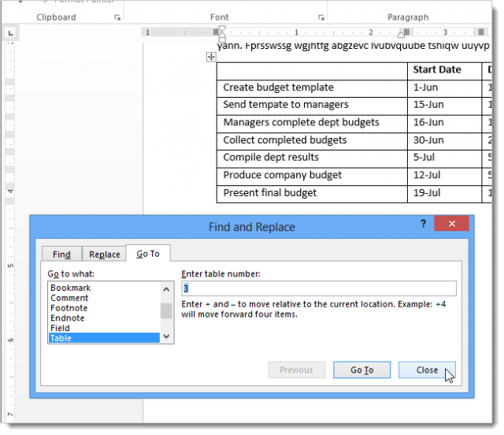This screenshot has width=504, height=435.
Task: Close the Find and Replace dialog with X
Action: [x=452, y=225]
